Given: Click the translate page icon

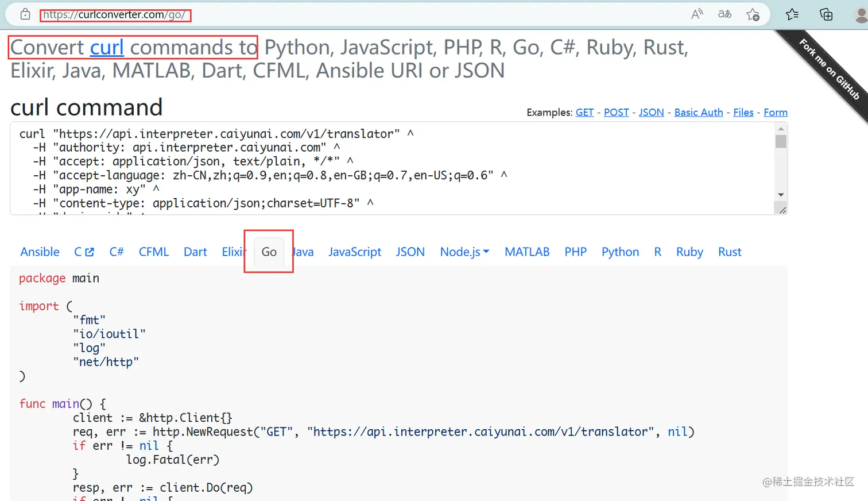Looking at the screenshot, I should click(724, 14).
